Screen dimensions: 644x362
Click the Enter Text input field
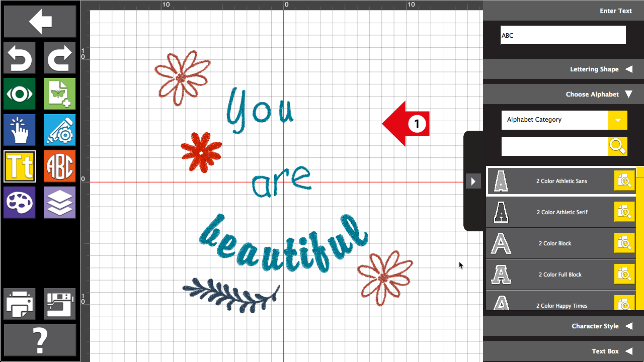(x=563, y=36)
